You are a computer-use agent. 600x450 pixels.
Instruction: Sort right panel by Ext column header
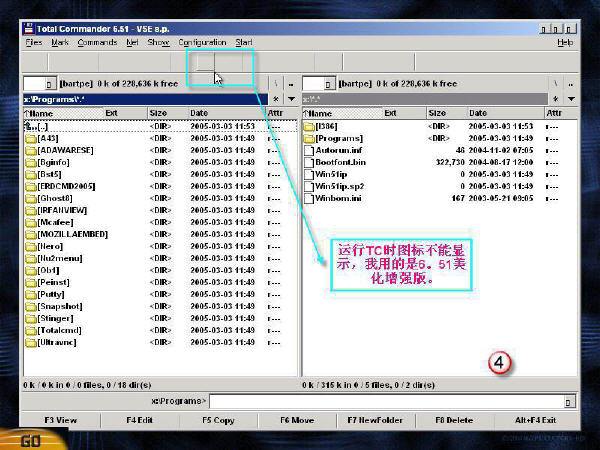click(404, 113)
